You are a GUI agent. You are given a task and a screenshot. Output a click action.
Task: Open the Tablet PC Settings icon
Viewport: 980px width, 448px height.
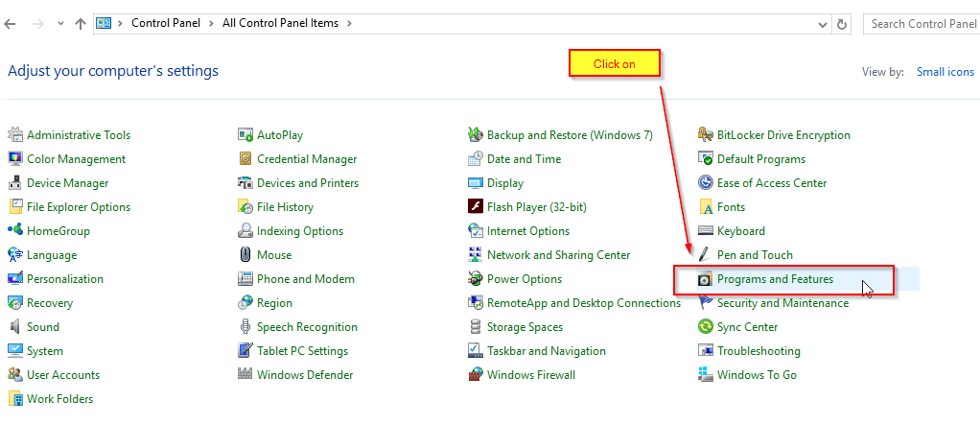click(x=245, y=351)
